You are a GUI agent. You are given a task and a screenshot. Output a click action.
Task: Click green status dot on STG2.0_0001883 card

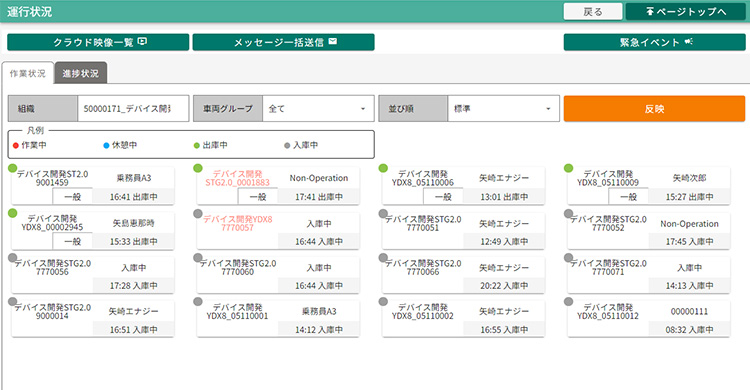point(198,168)
